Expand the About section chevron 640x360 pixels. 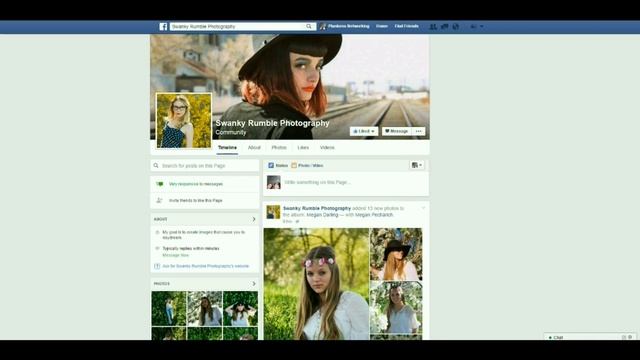(254, 219)
